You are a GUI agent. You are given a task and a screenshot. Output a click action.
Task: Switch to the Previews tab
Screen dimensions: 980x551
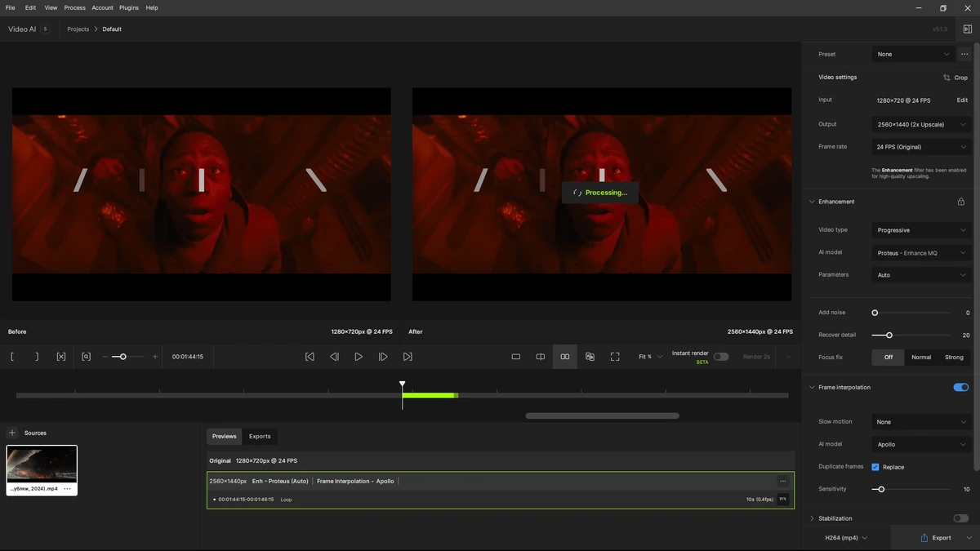click(225, 437)
